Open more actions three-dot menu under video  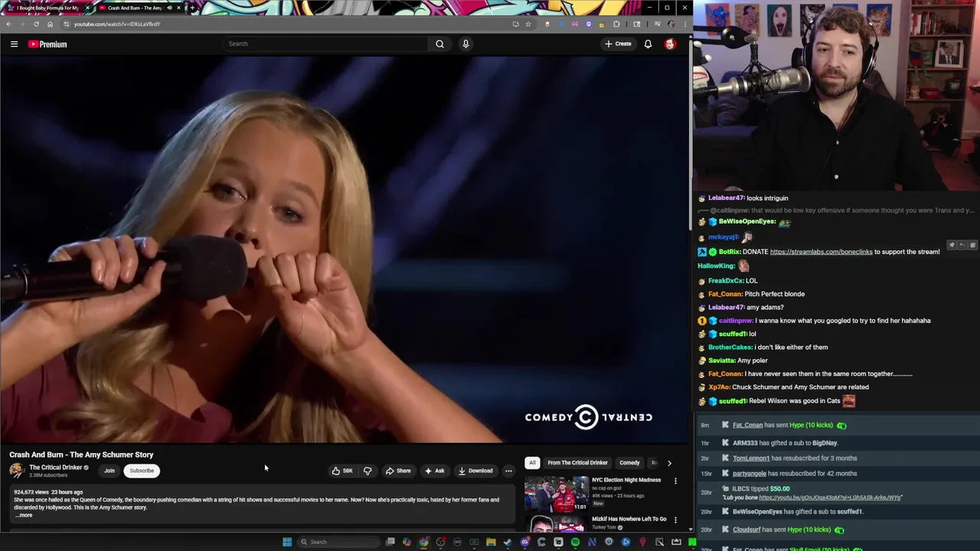(508, 471)
